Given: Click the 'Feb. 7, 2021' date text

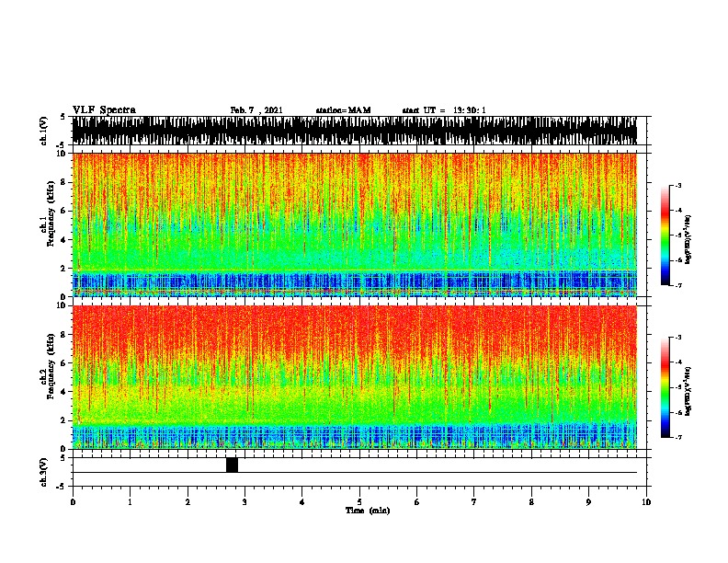Looking at the screenshot, I should point(256,110).
